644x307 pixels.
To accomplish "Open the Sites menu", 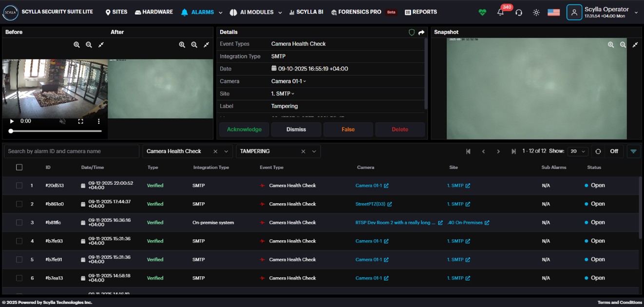I will click(x=116, y=12).
